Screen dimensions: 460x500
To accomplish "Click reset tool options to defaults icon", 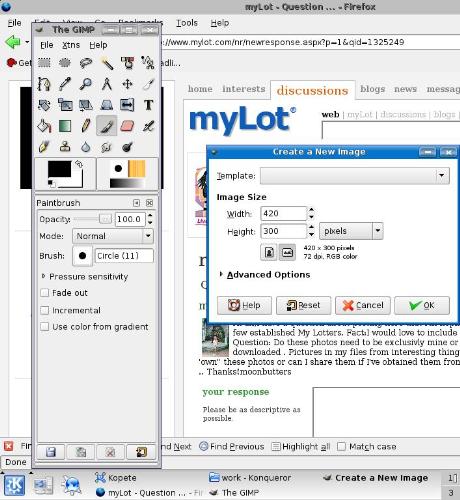I will click(x=141, y=452).
